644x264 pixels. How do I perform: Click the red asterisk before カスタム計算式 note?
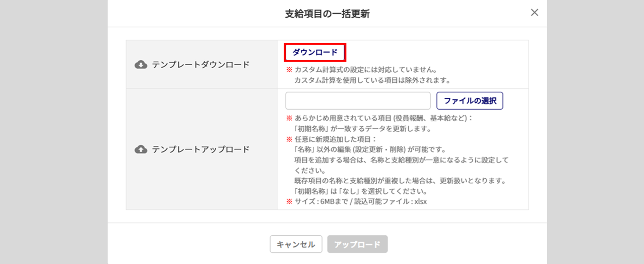[289, 69]
